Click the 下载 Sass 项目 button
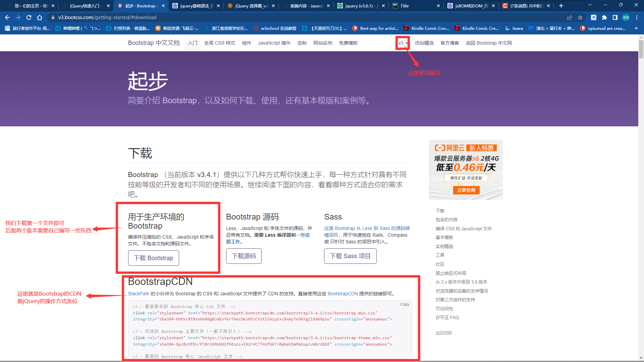This screenshot has width=644, height=362. 350,256
